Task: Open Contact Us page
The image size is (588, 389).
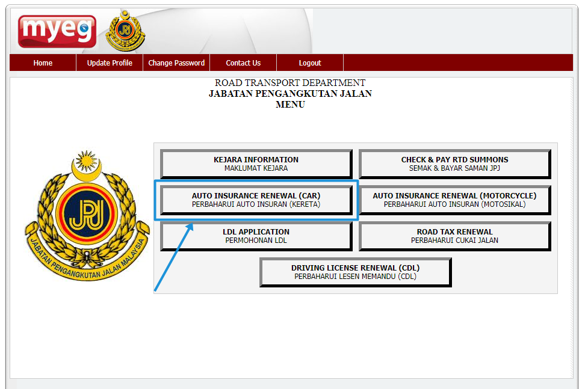Action: point(243,63)
